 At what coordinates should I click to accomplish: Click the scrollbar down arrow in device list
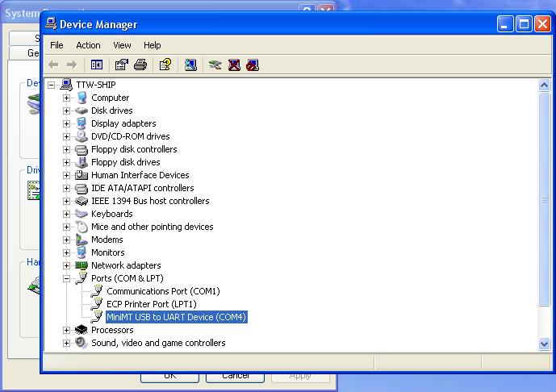[544, 344]
